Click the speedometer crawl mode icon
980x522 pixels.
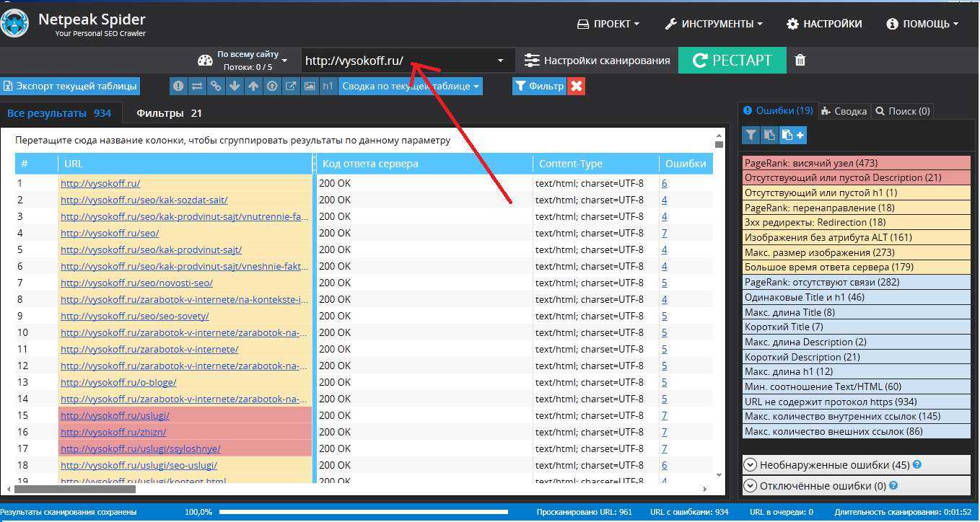pyautogui.click(x=205, y=61)
